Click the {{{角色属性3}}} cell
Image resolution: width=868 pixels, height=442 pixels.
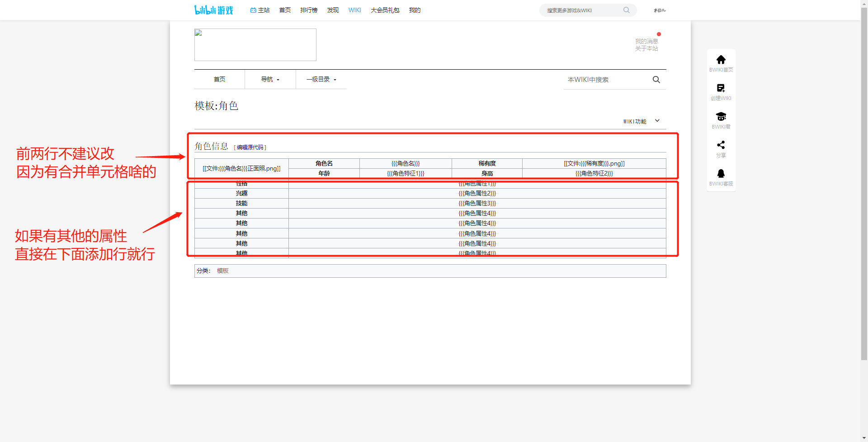pos(477,203)
